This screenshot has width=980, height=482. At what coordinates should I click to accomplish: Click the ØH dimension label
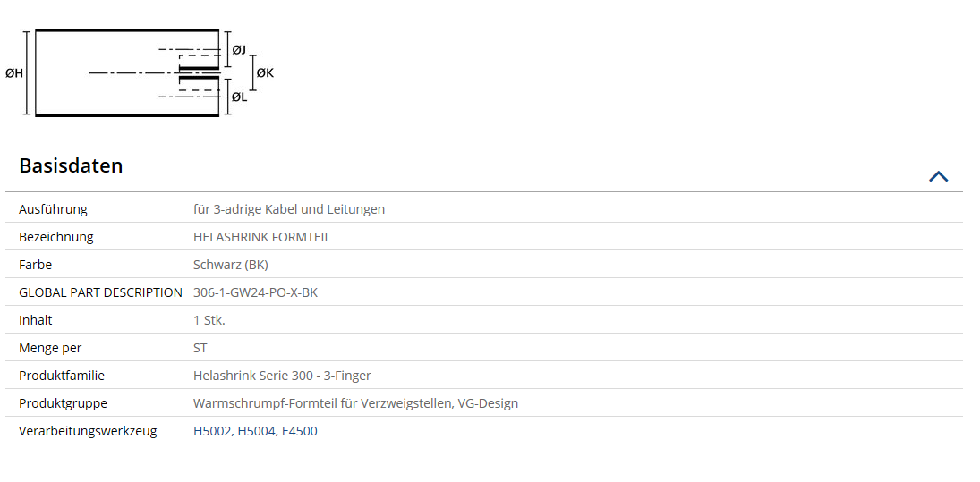point(13,73)
